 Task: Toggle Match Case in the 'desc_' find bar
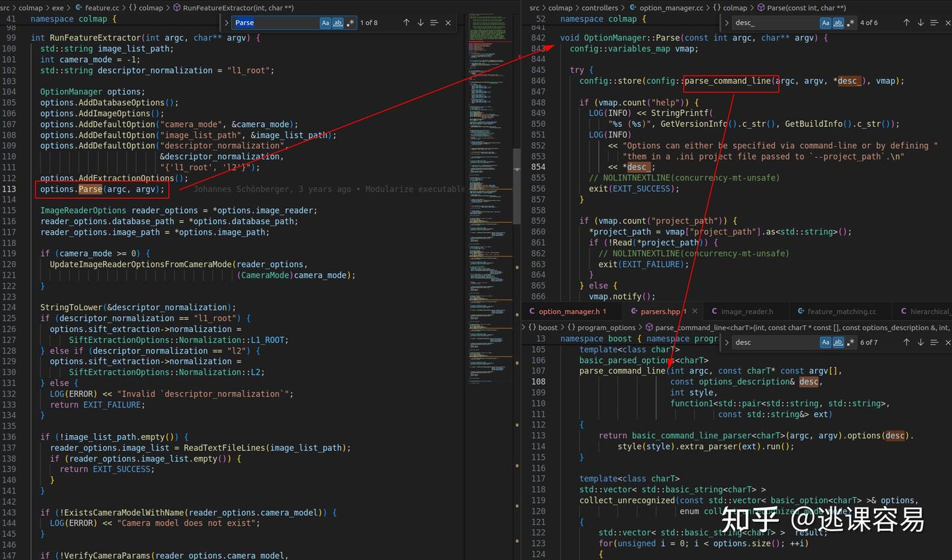click(826, 22)
